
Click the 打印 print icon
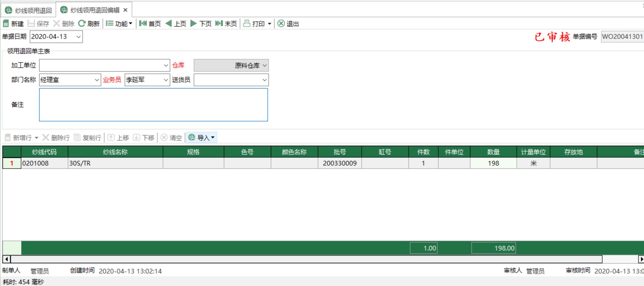click(247, 23)
